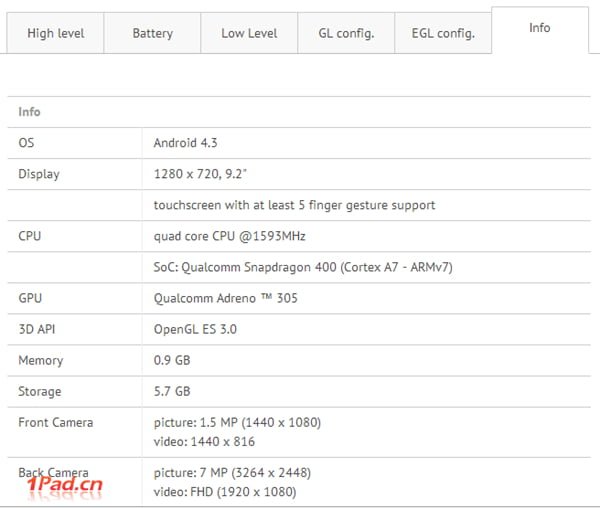Switch to the EGL config. tab
The width and height of the screenshot is (600, 508).
pyautogui.click(x=443, y=33)
